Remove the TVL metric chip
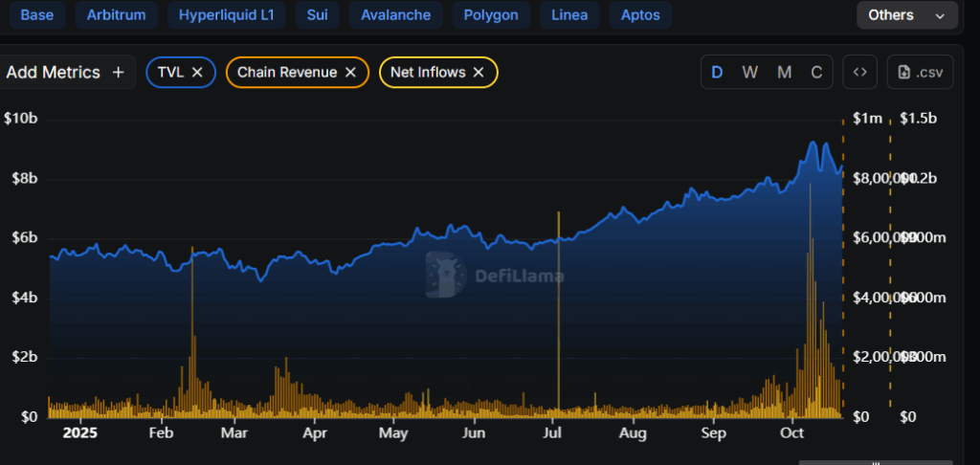 click(197, 72)
